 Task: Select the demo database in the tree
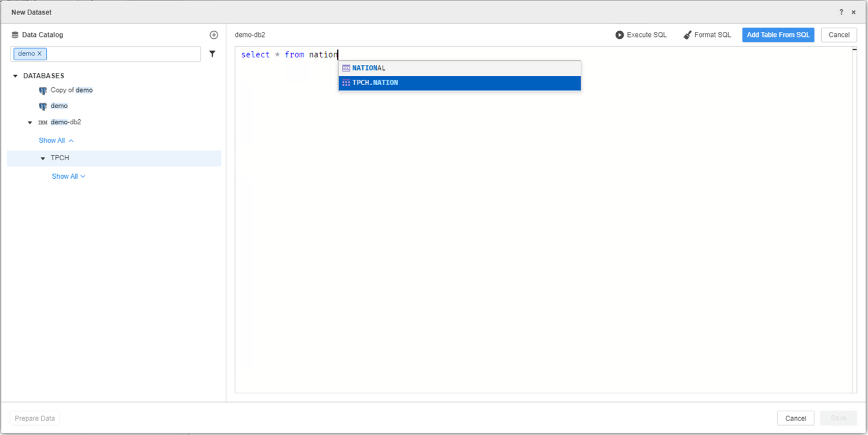(59, 106)
